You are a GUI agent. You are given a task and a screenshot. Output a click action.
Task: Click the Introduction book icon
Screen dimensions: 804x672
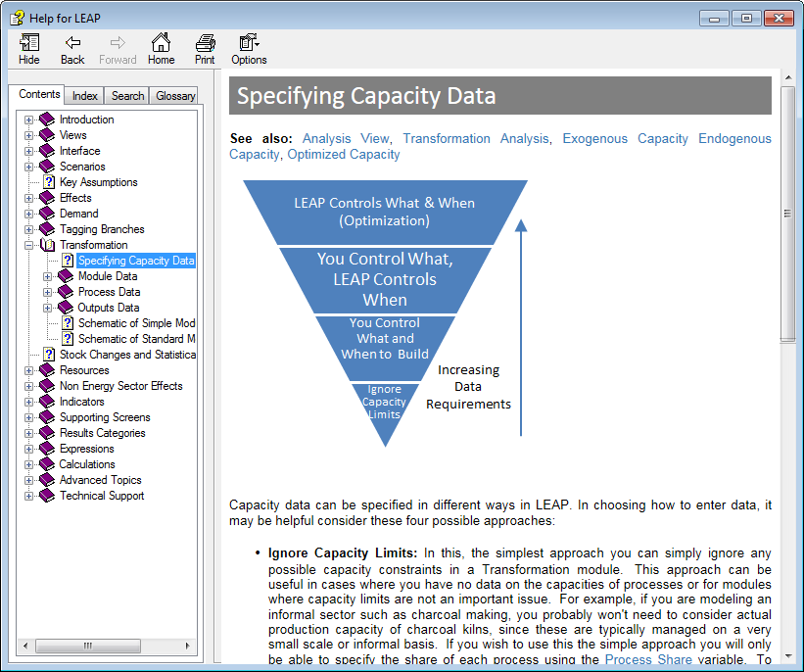point(47,120)
